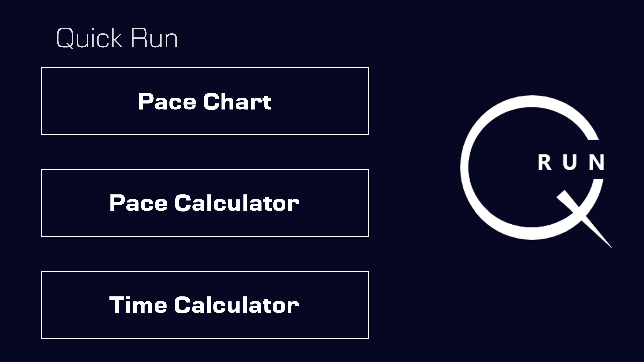
Task: Click the word "Run" in the heading
Action: click(x=154, y=38)
